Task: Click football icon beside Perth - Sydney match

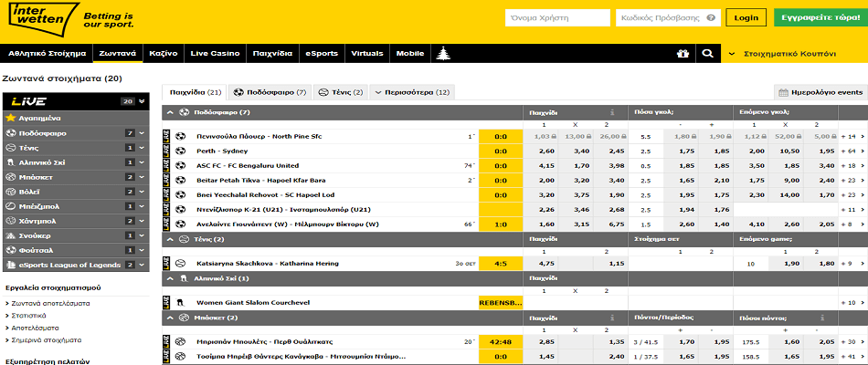Action: pos(180,151)
